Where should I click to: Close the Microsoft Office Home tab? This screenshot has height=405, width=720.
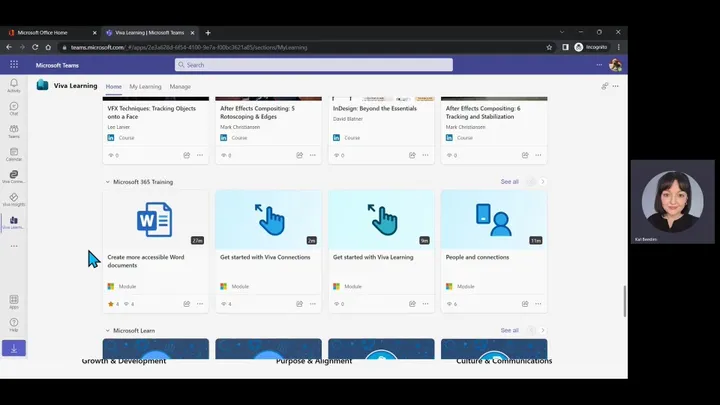(x=95, y=33)
